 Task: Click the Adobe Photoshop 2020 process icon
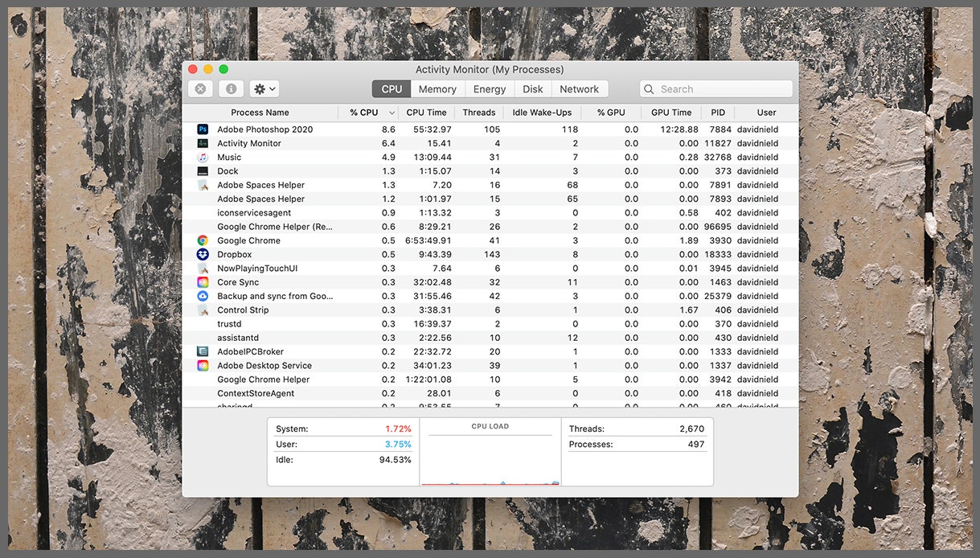pos(203,129)
